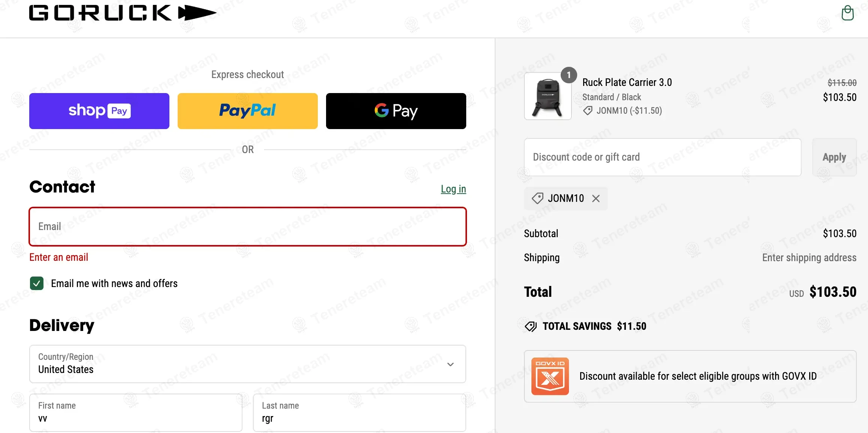
Task: Check out using PayPal
Action: tap(247, 111)
